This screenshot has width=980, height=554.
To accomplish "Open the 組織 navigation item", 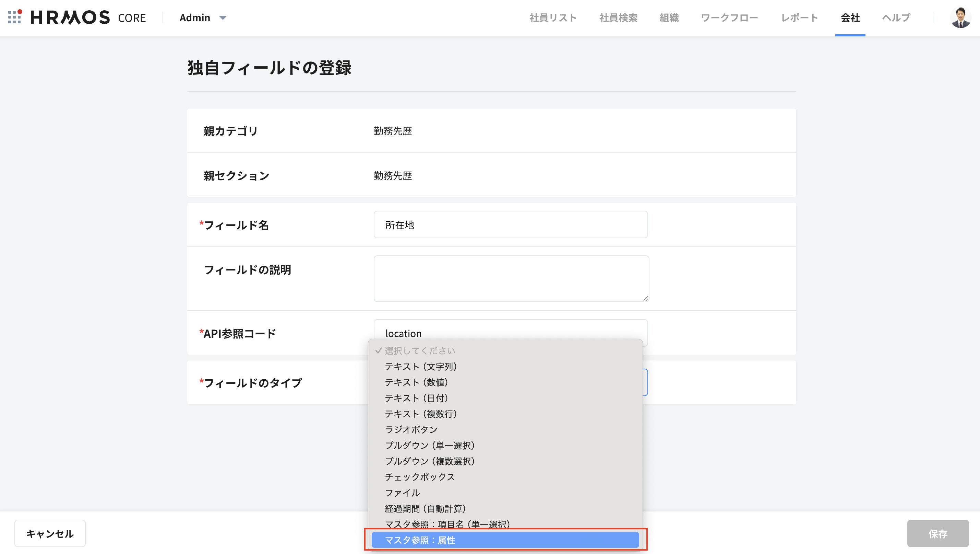I will tap(669, 18).
